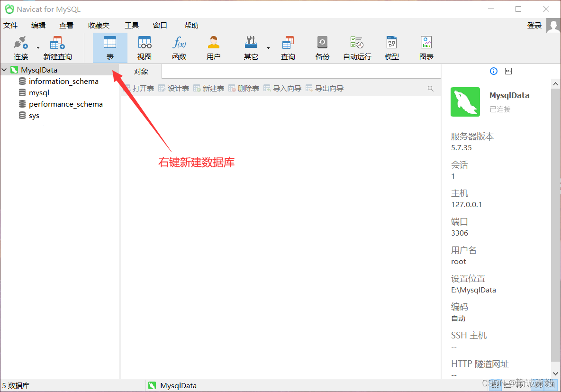Open the 窗口 (Window) menu
The width and height of the screenshot is (561, 392).
click(160, 26)
